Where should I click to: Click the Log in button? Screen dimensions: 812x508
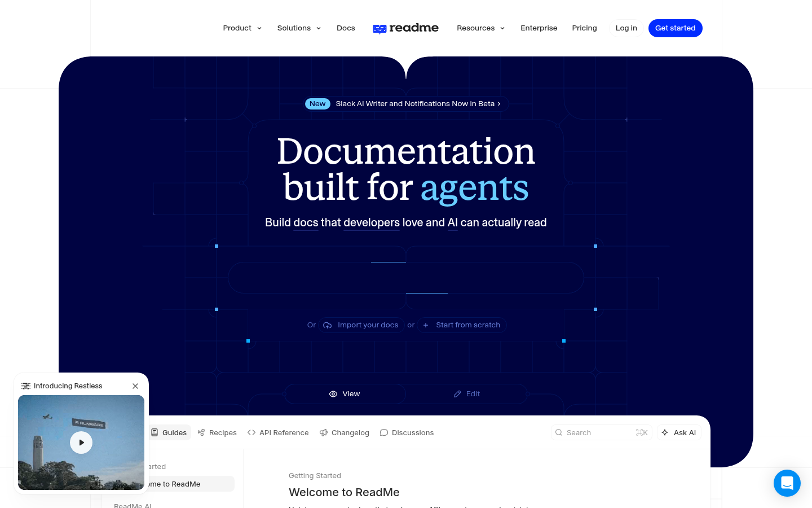[x=626, y=28]
